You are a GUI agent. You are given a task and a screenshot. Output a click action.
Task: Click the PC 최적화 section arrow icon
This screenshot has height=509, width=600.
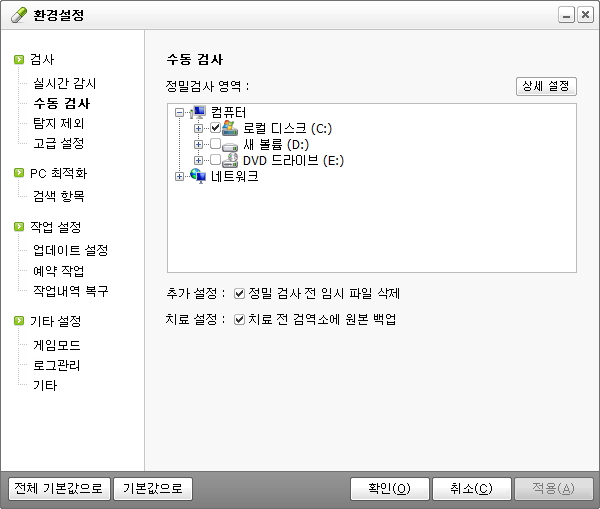(x=19, y=173)
